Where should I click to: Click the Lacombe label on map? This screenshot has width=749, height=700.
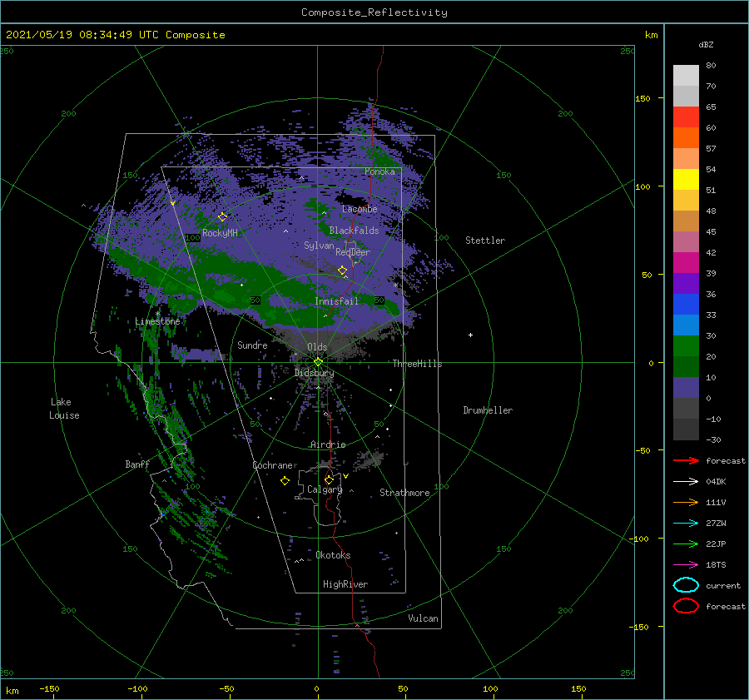click(360, 209)
